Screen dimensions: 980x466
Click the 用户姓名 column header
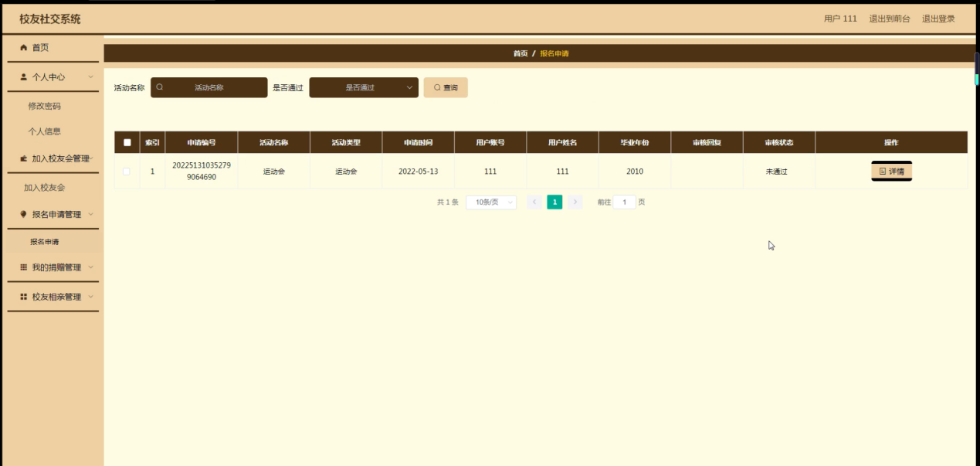(563, 142)
